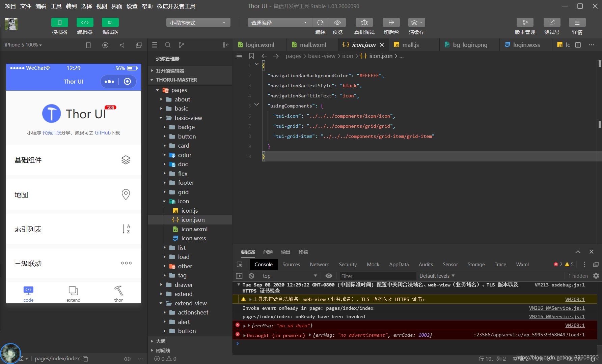Open the iPhone 5 100% device dropdown

23,45
